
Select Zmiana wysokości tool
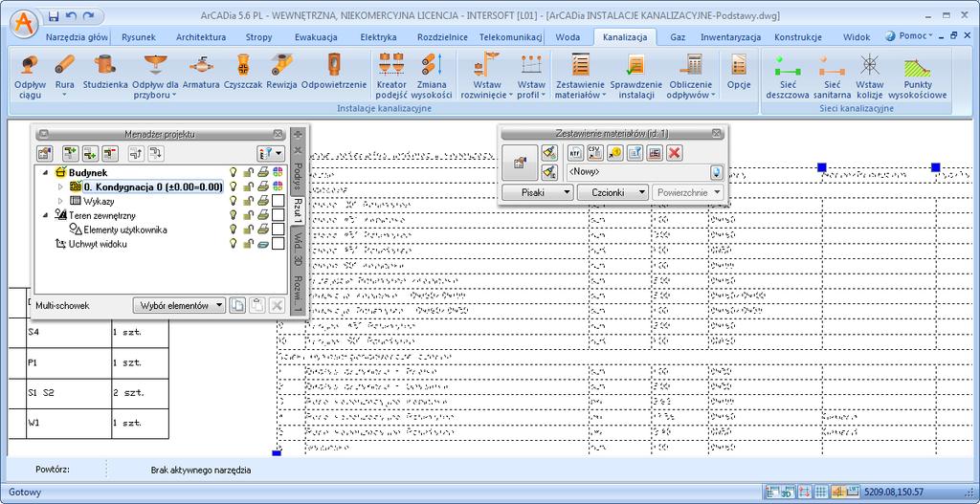pyautogui.click(x=434, y=77)
